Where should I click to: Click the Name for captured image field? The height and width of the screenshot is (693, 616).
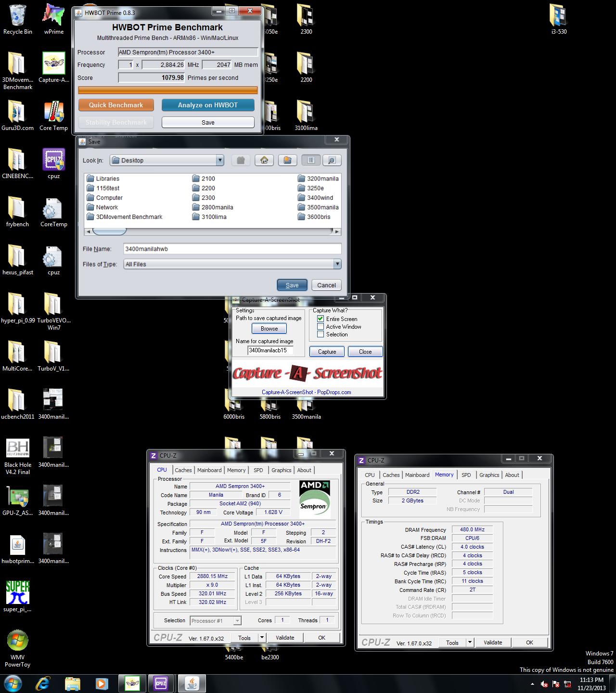[270, 350]
